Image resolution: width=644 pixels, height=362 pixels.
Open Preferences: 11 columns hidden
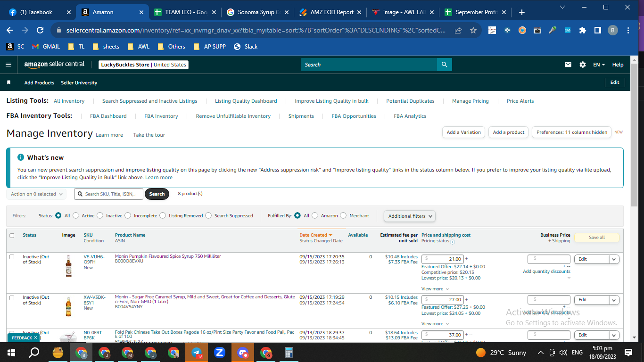coord(572,132)
